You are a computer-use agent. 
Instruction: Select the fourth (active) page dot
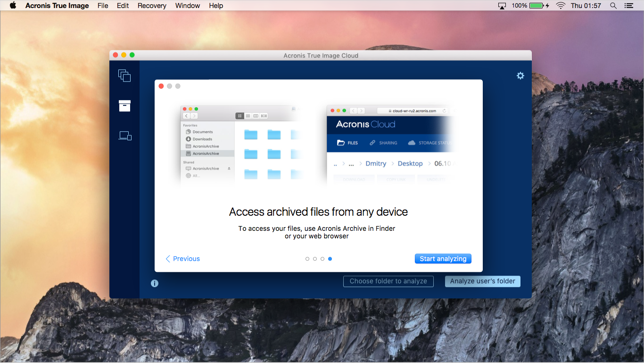pyautogui.click(x=330, y=259)
